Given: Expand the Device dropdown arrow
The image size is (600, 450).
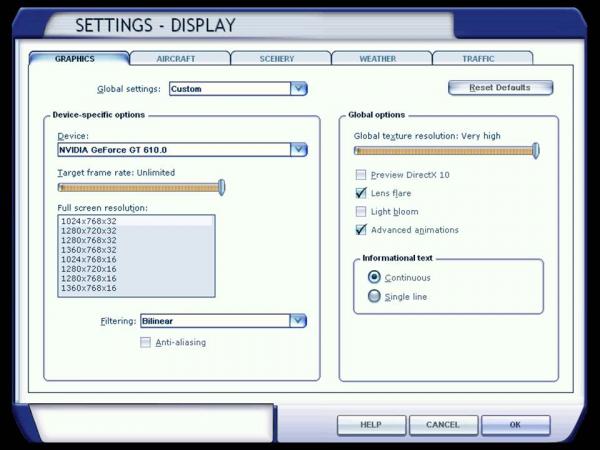Looking at the screenshot, I should 298,150.
